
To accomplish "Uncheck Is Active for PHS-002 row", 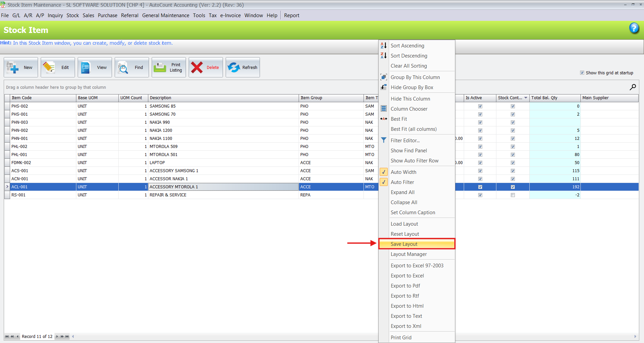I will coord(480,106).
